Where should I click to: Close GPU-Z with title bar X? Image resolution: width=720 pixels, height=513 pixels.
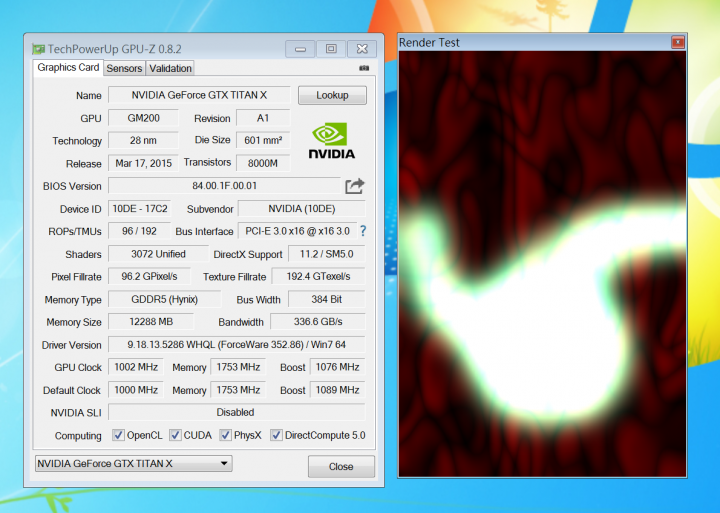pos(362,49)
